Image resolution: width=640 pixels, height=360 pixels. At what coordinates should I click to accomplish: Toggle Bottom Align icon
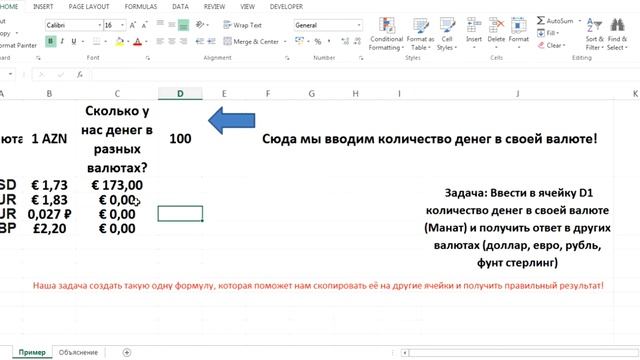(184, 25)
